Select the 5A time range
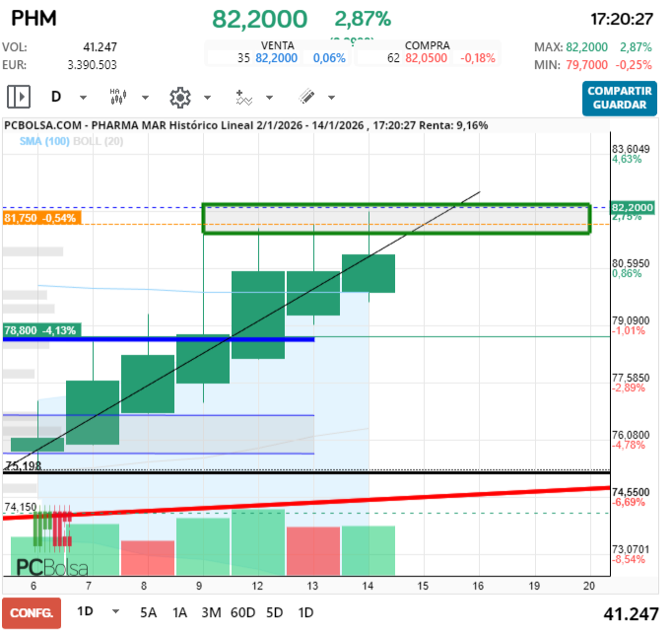The width and height of the screenshot is (672, 634). click(x=148, y=611)
